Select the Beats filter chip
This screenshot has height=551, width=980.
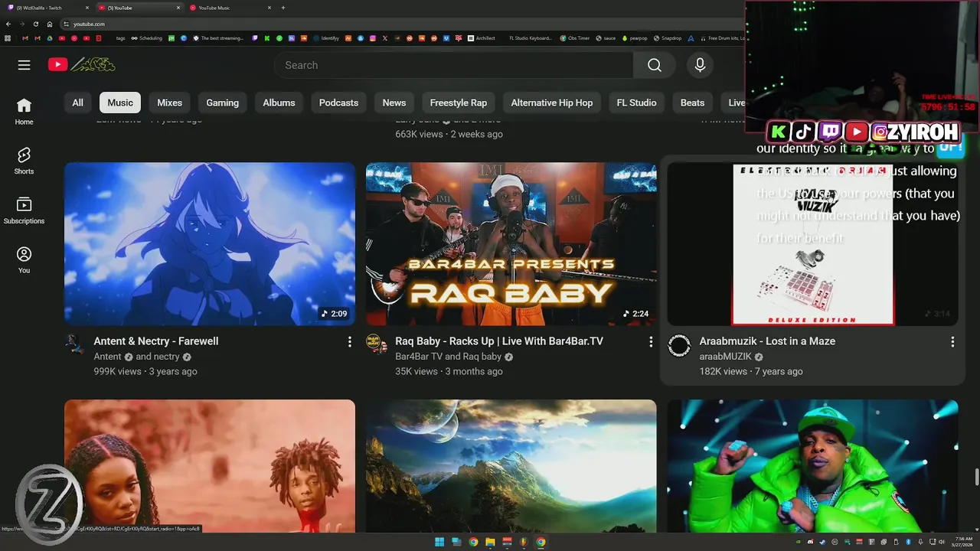(693, 103)
